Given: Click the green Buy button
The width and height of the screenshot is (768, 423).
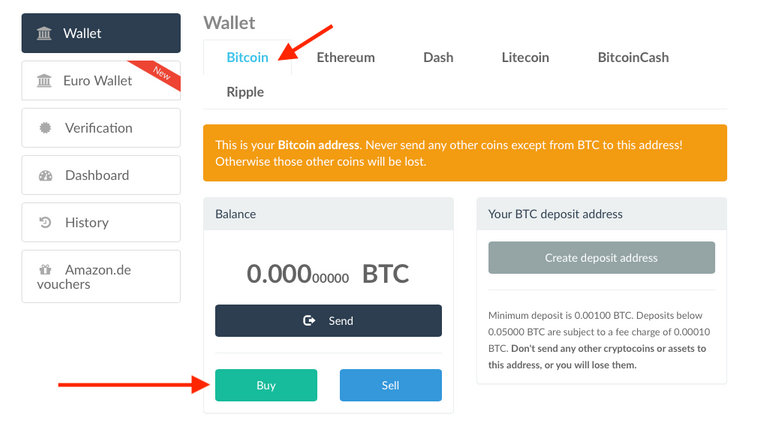Looking at the screenshot, I should coord(266,385).
